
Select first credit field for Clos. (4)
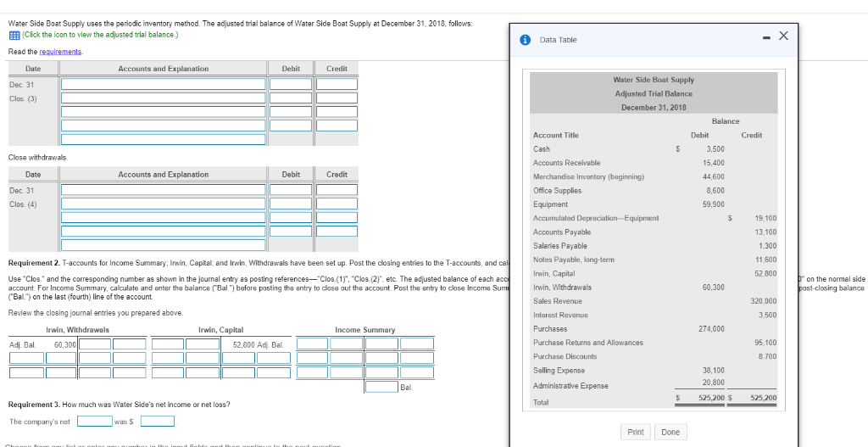337,189
